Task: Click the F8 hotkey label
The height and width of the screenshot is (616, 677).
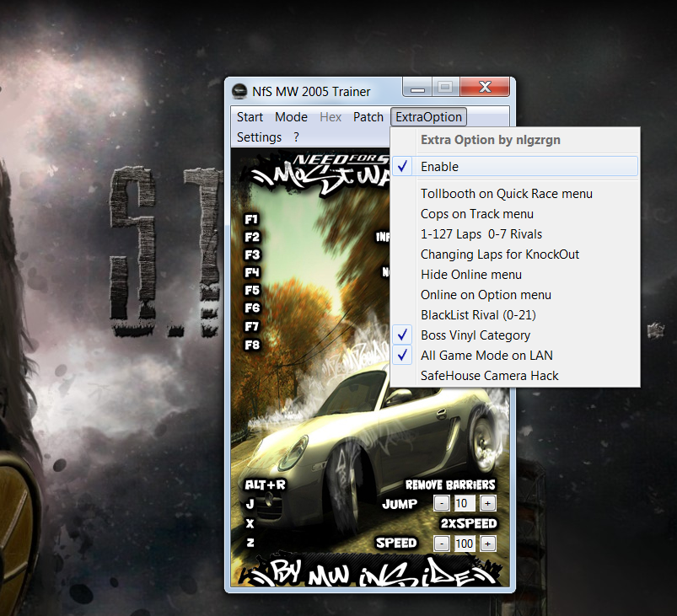Action: point(252,345)
